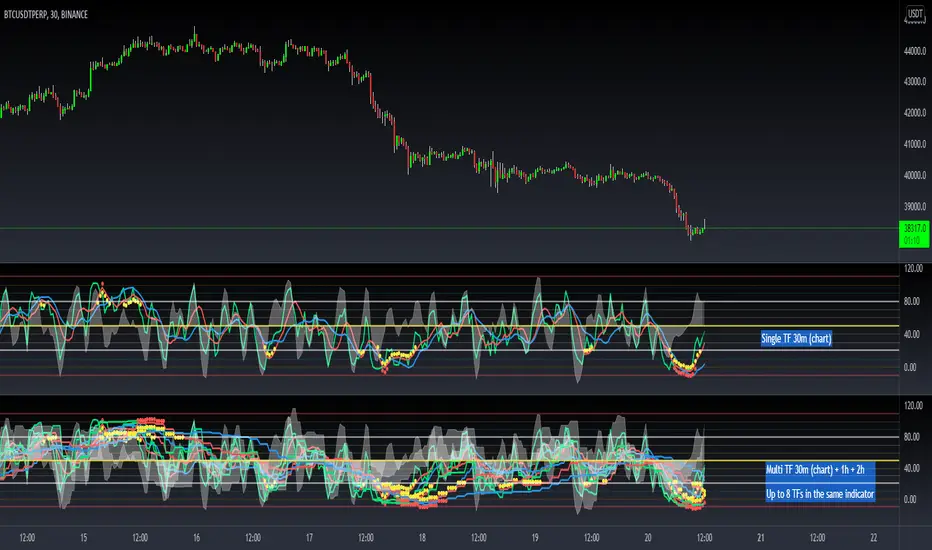Select the 43000.0 price axis label
Viewport: 932px width, 550px height.
(915, 81)
